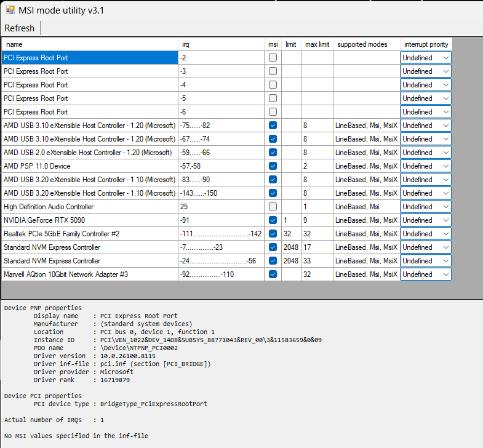Open priority dropdown for AMD USB 3.10 irq -67..-74

[x=426, y=139]
